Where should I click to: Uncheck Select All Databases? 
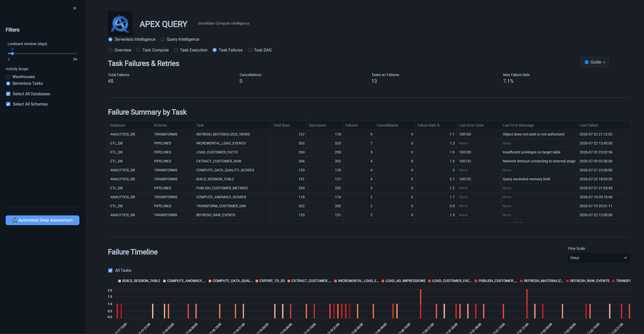coord(8,94)
